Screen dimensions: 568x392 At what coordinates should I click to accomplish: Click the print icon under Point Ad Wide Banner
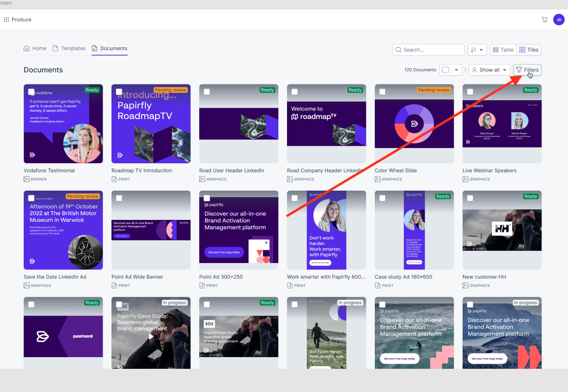tap(114, 285)
